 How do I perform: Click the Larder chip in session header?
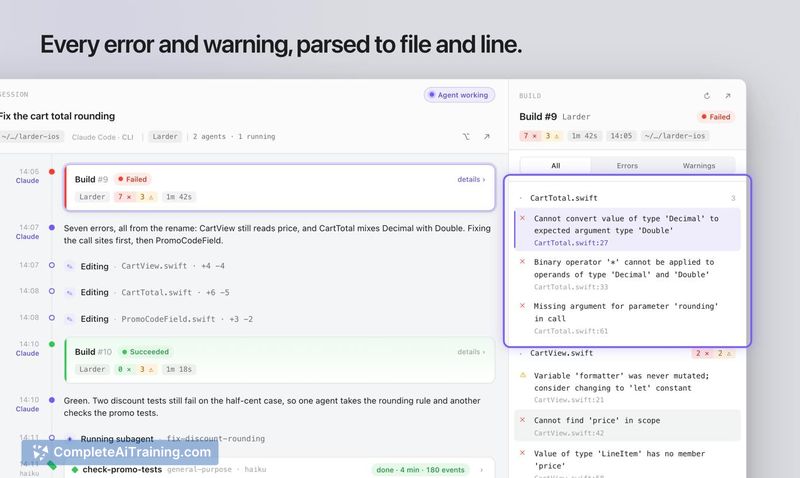(x=165, y=137)
